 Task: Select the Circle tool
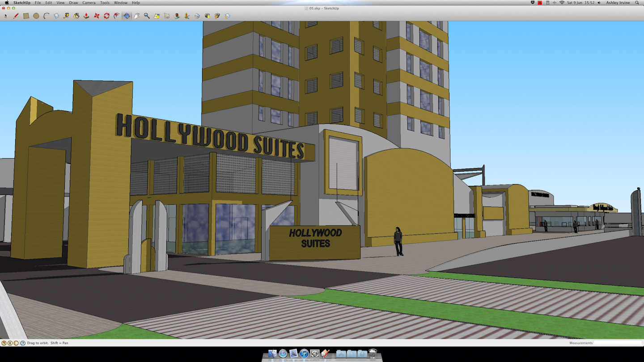click(x=36, y=16)
